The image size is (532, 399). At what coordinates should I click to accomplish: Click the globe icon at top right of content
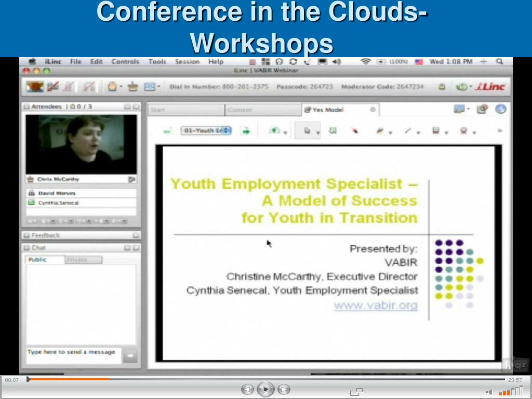pyautogui.click(x=501, y=109)
